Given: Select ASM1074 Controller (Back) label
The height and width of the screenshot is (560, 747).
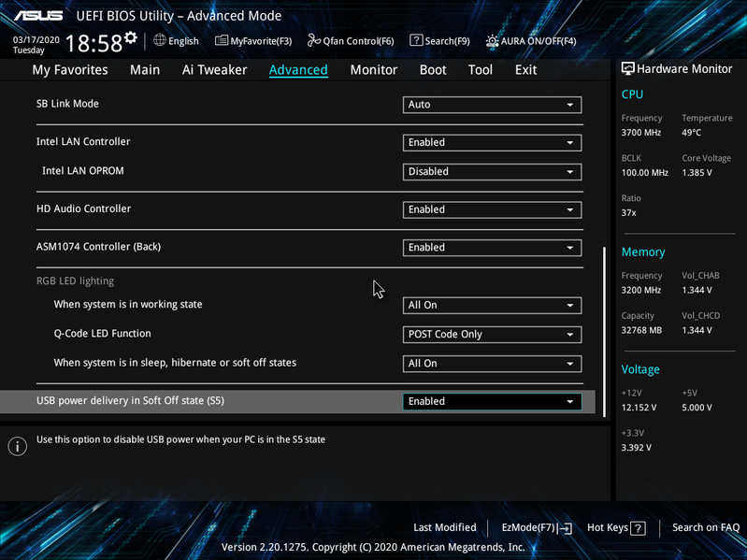Looking at the screenshot, I should pos(98,247).
